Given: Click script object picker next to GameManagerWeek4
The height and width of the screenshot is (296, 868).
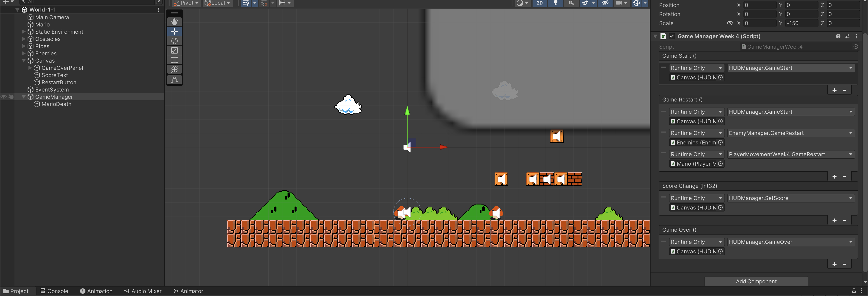Looking at the screenshot, I should pos(856,47).
